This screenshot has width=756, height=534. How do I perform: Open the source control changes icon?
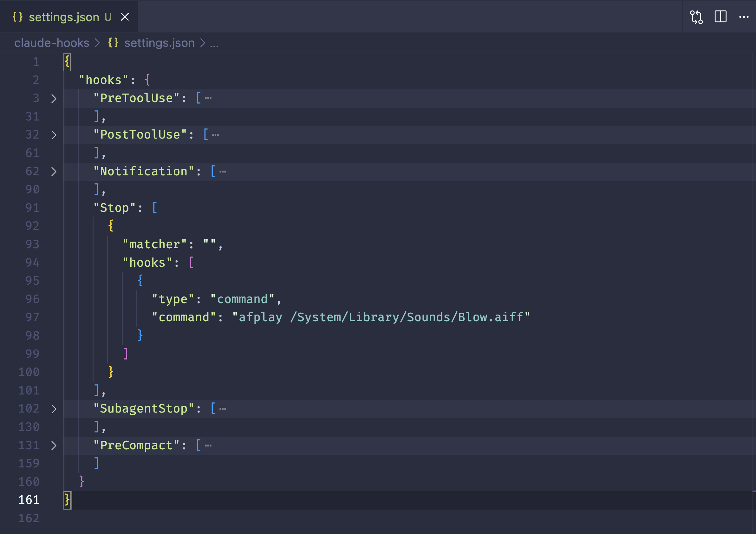696,17
